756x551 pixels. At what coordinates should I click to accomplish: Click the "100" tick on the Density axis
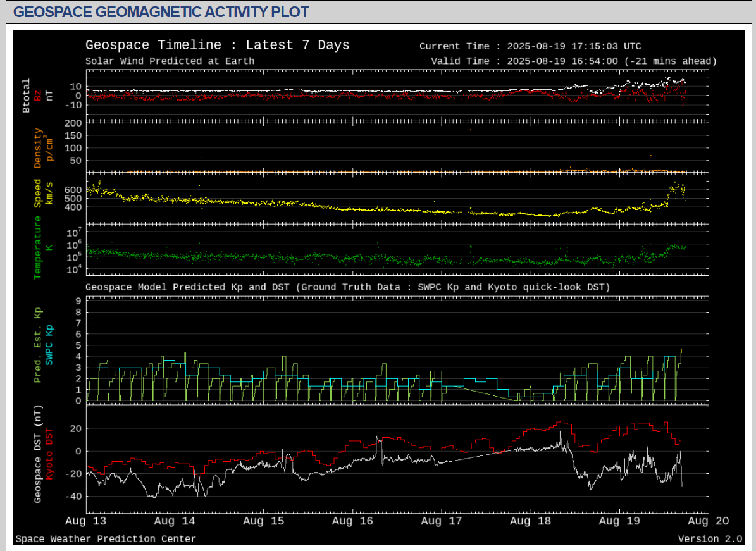click(73, 148)
